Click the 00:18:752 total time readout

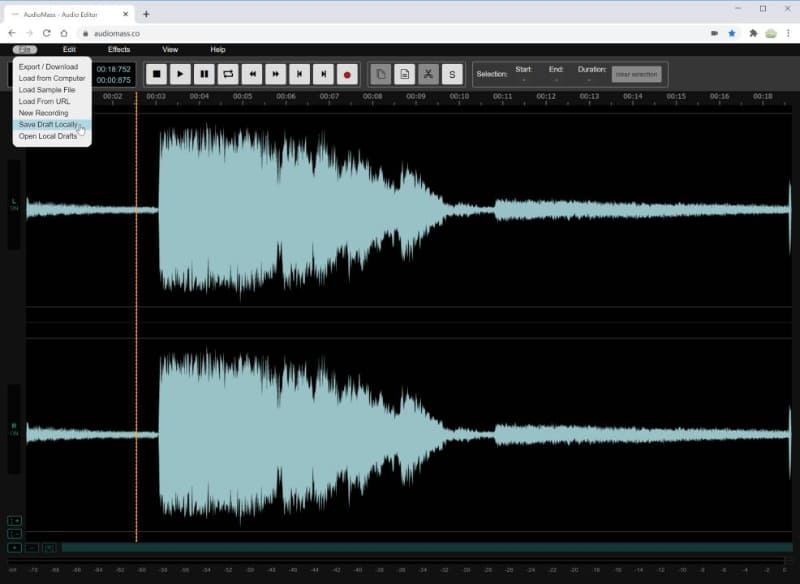(113, 69)
